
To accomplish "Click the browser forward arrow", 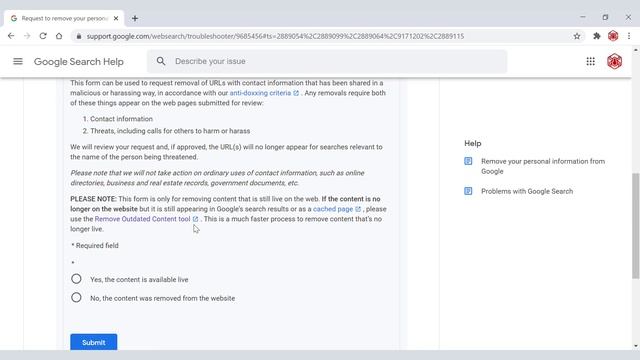I will pyautogui.click(x=27, y=36).
